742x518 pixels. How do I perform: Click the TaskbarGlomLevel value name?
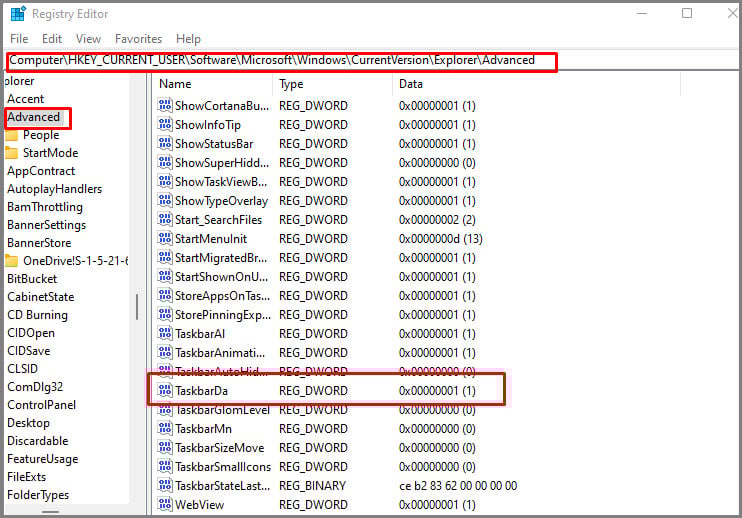(x=222, y=410)
